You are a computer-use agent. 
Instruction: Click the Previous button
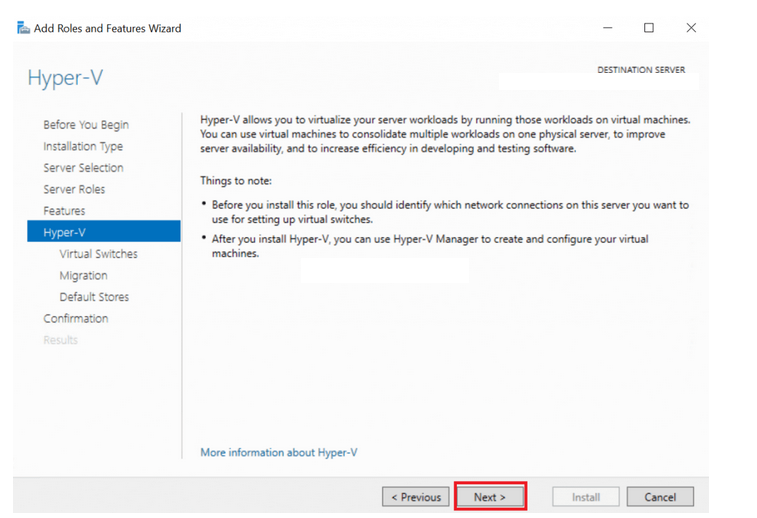pos(416,497)
